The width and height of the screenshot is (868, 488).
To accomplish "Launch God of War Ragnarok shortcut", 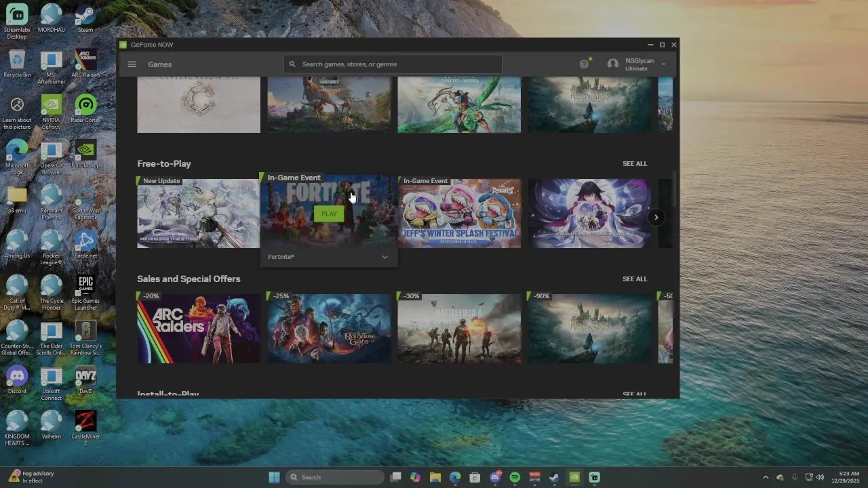I will click(x=85, y=202).
